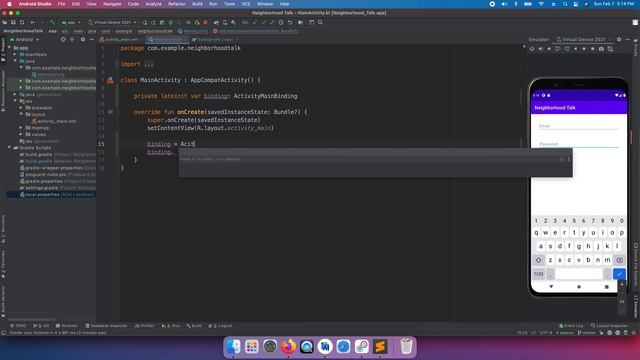640x360 pixels.
Task: Click the Open folder icon in the toolbar
Action: point(5,22)
